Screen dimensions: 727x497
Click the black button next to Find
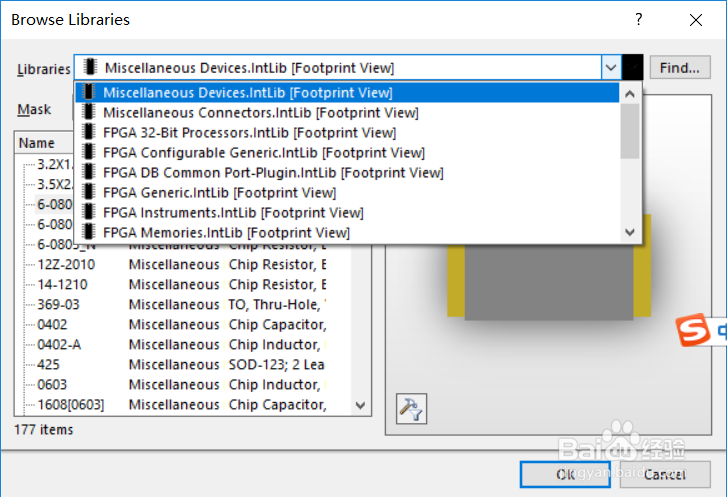coord(633,68)
